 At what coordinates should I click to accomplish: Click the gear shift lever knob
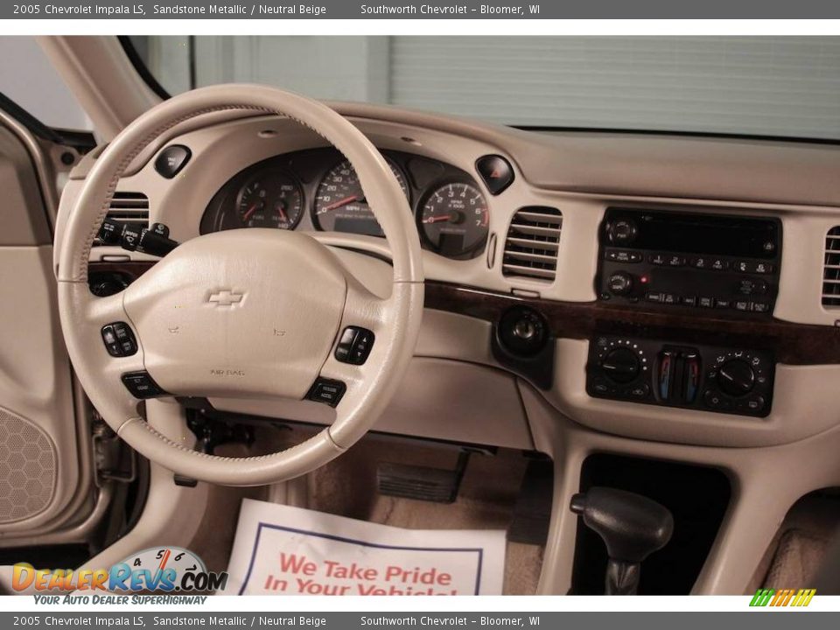click(x=622, y=523)
